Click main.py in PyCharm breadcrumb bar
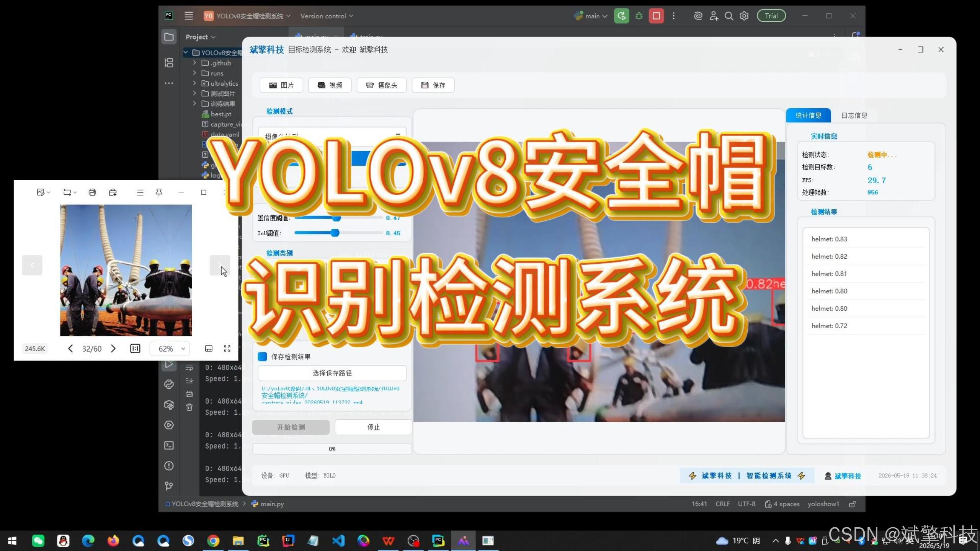Screen dimensions: 980x551 [268, 504]
